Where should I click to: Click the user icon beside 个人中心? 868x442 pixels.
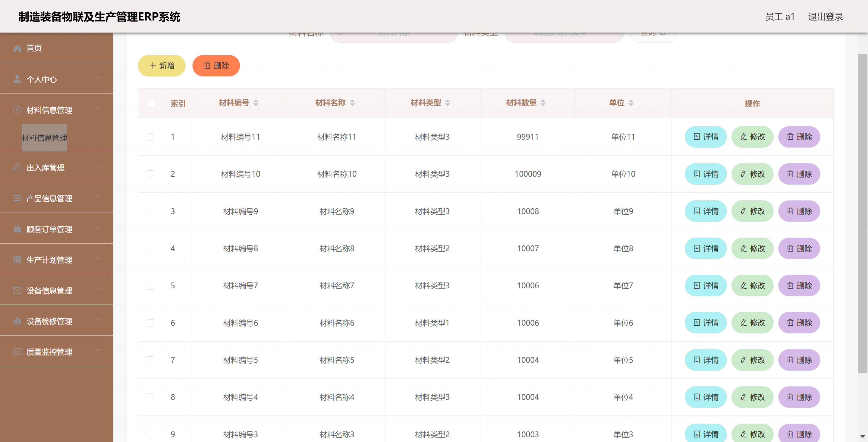[17, 79]
